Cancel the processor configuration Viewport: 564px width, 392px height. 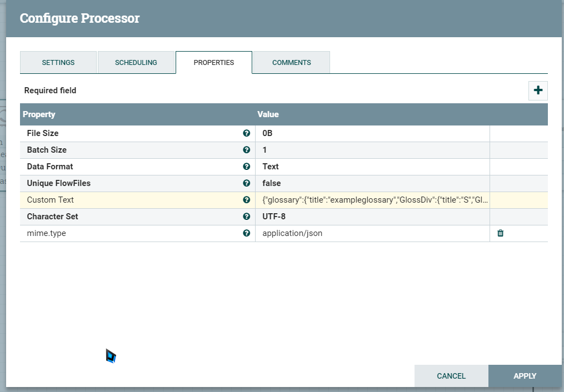pyautogui.click(x=451, y=376)
